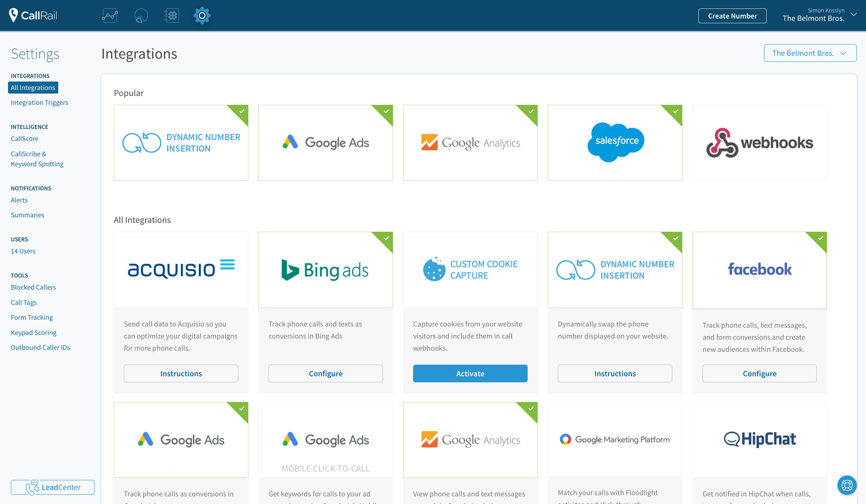Expand the Simon Kosslyn account menu arrow
Viewport: 866px width, 504px height.
pyautogui.click(x=854, y=14)
